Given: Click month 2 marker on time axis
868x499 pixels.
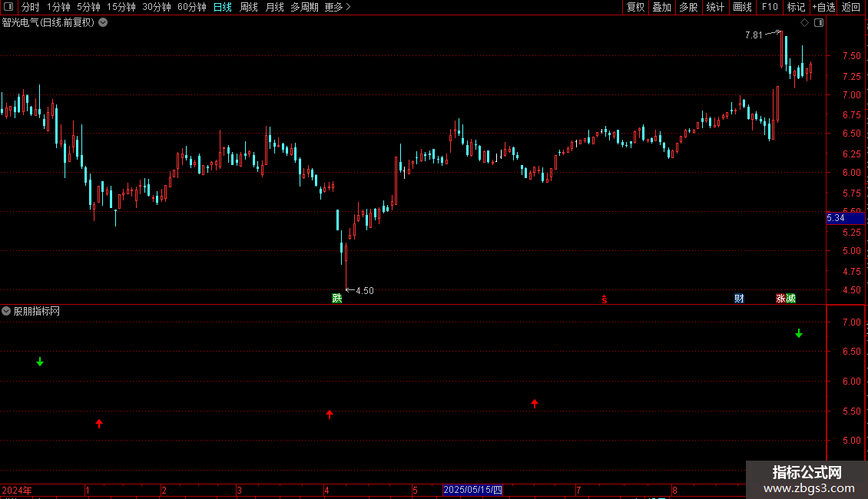Looking at the screenshot, I should [164, 490].
